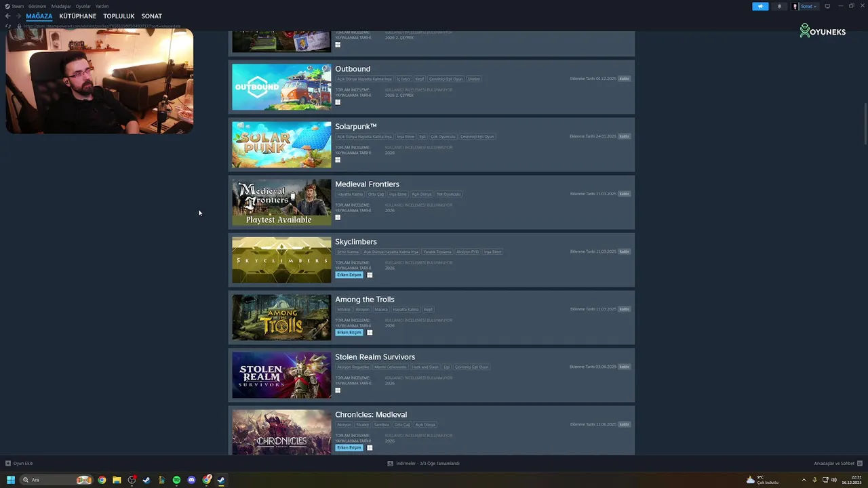868x488 pixels.
Task: Go back with the Steam back arrow
Action: click(x=8, y=16)
